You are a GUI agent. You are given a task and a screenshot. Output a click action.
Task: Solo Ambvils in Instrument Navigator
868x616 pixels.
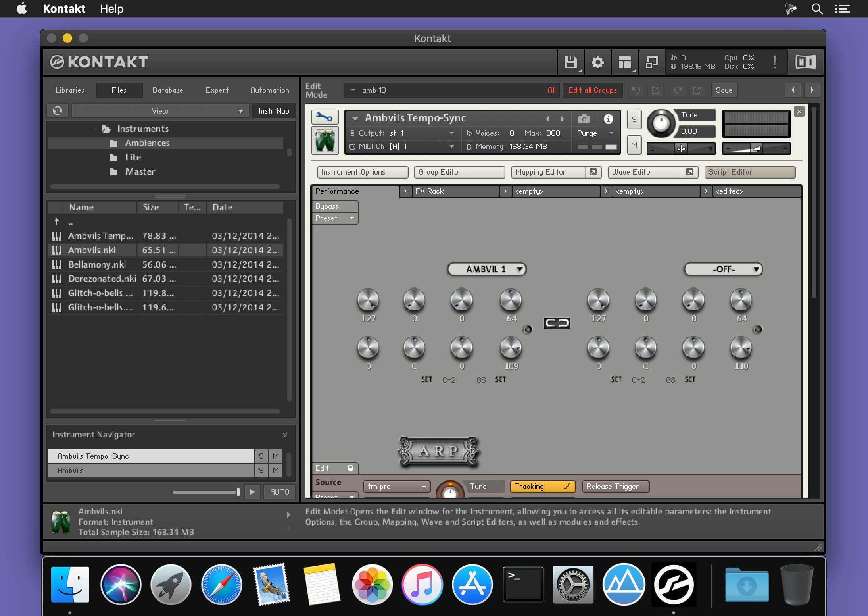click(261, 470)
